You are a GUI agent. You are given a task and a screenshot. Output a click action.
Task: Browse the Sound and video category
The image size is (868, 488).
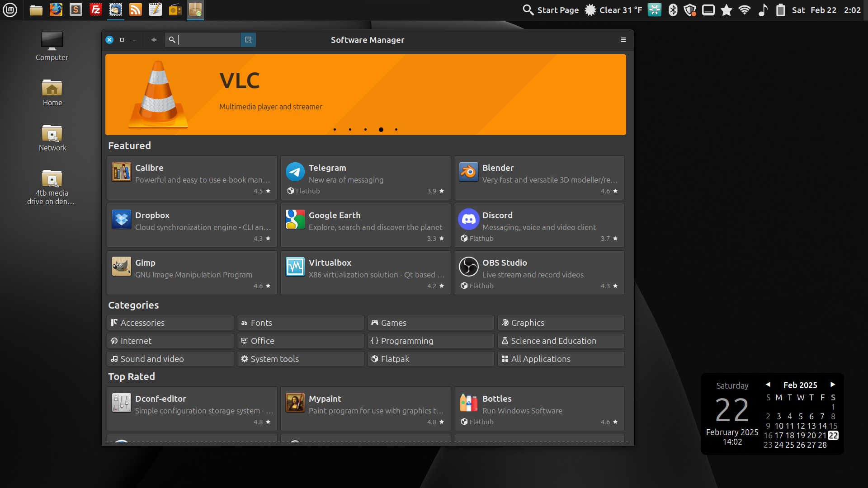170,359
